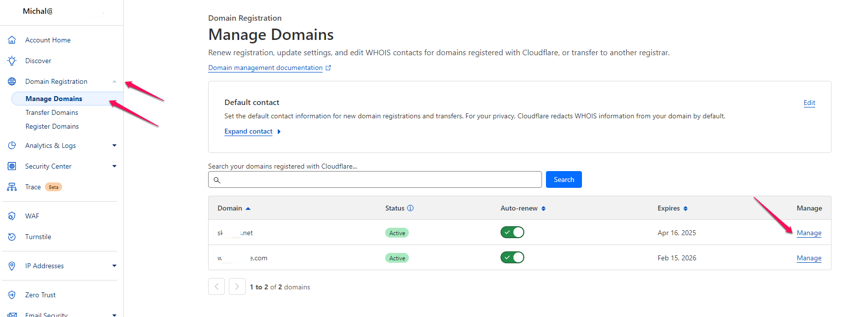The image size is (868, 317).
Task: Click the Apr 16, 2025 expiry date
Action: pos(677,233)
